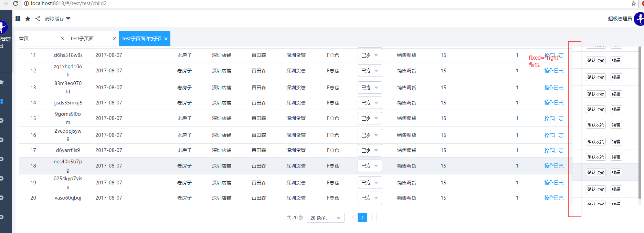Open 操作日志 link for row 15
The height and width of the screenshot is (233, 644).
pyautogui.click(x=554, y=118)
